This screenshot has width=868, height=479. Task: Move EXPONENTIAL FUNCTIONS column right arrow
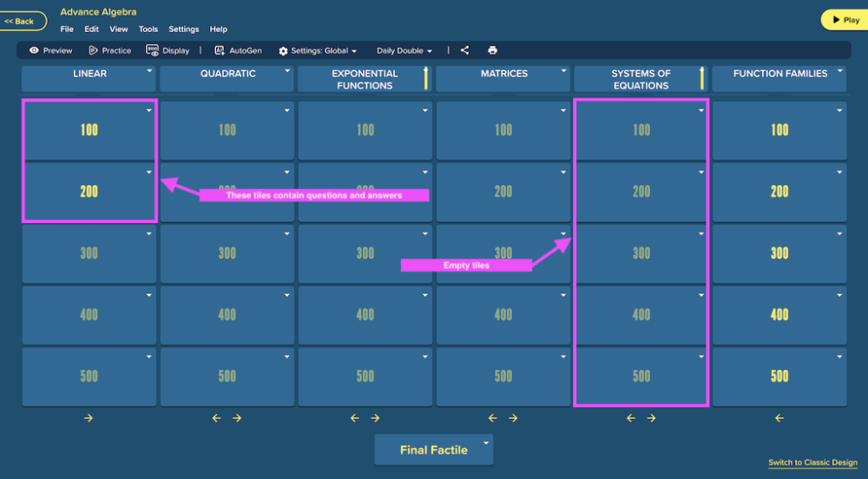point(375,418)
